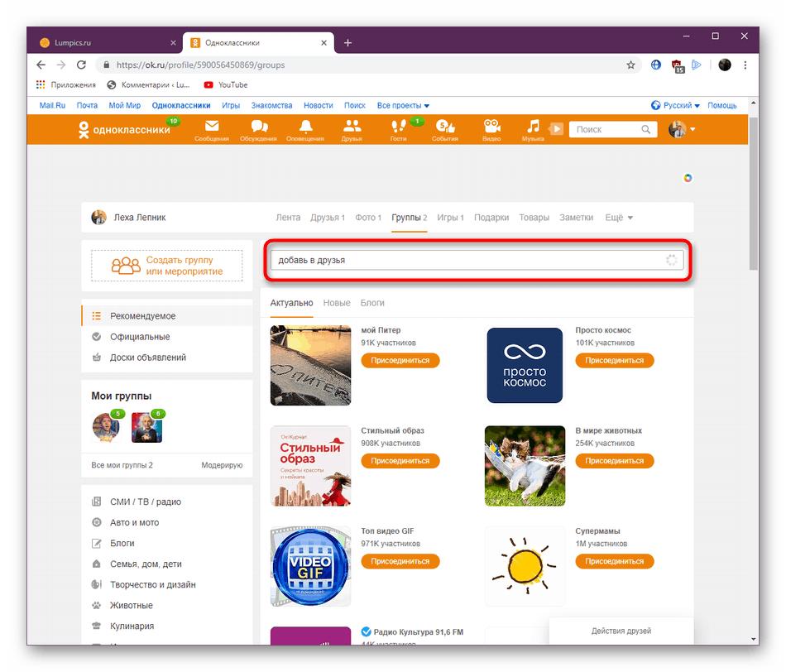Switch to the Лента profile tab
This screenshot has height=672, width=786.
point(288,217)
